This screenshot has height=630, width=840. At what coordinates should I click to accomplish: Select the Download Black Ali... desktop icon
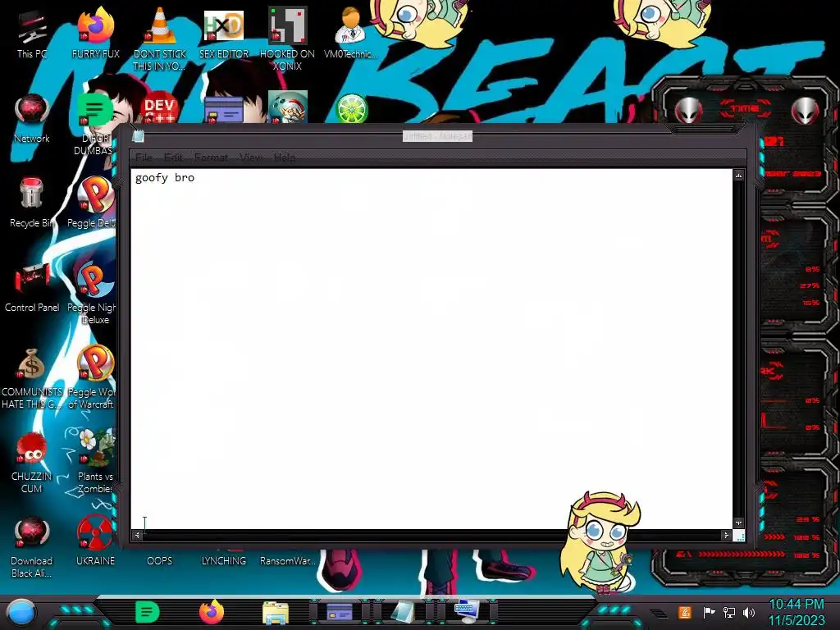coord(32,547)
